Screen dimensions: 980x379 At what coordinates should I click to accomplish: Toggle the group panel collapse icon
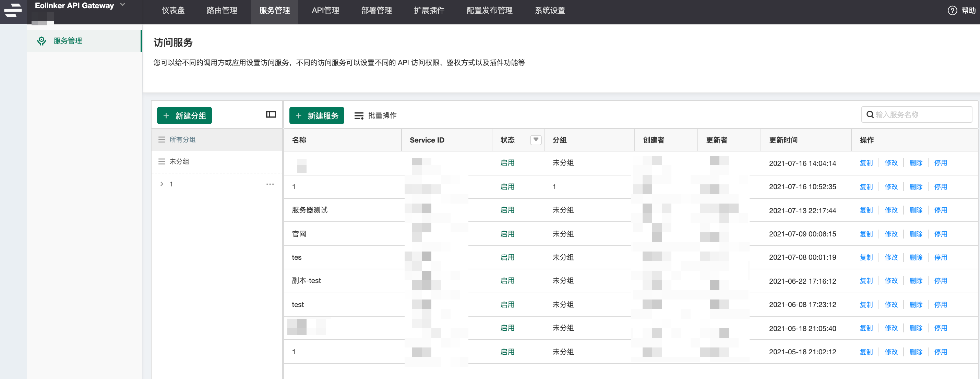click(x=271, y=114)
